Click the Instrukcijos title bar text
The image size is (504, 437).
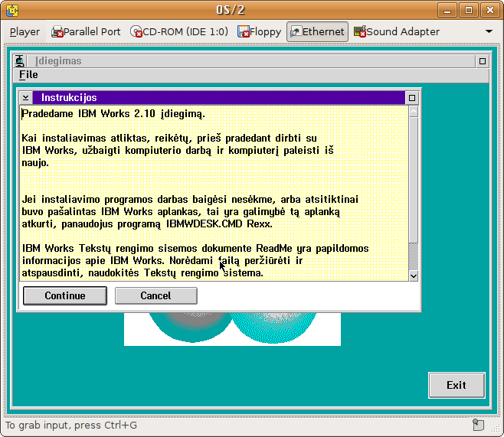click(69, 98)
